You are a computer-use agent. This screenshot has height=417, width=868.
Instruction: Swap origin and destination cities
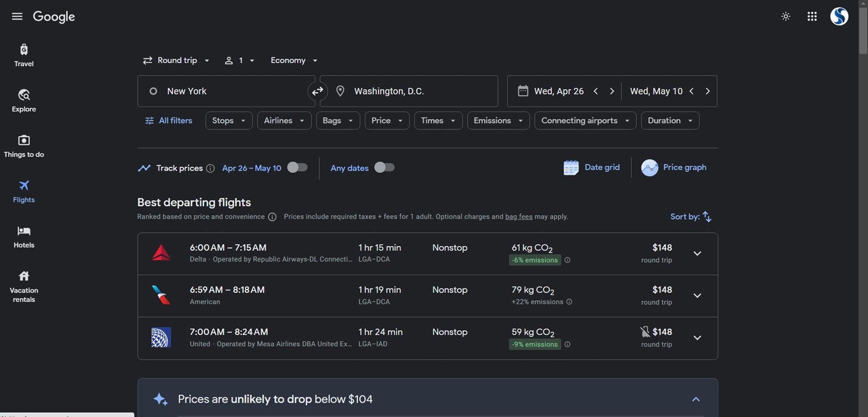318,91
